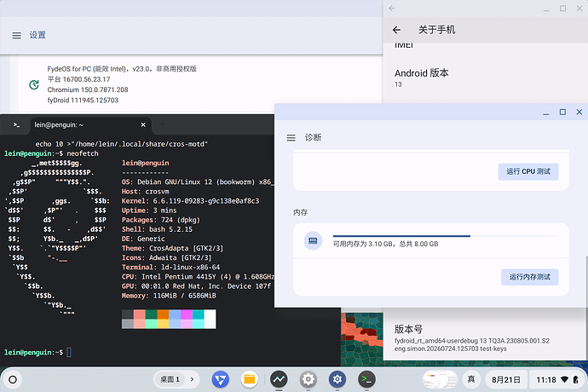Viewport: 588px width, 392px height.
Task: Click the OS Debian GNU/Linux line
Action: point(198,182)
